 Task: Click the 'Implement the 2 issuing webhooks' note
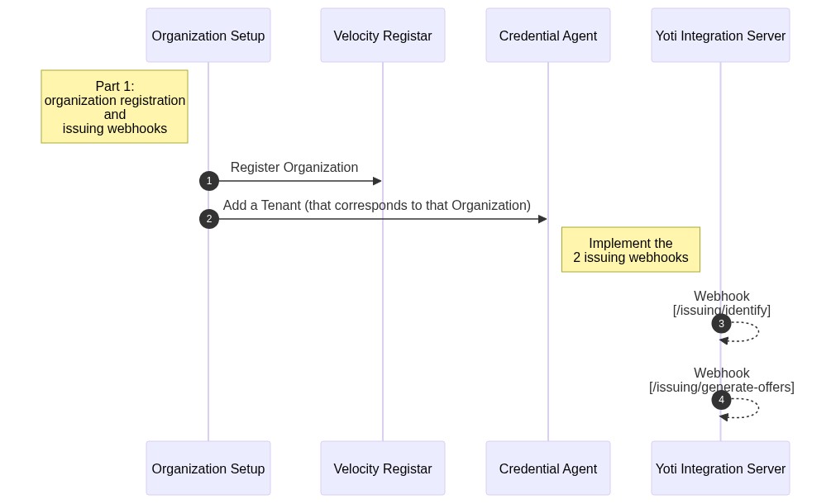coord(631,250)
